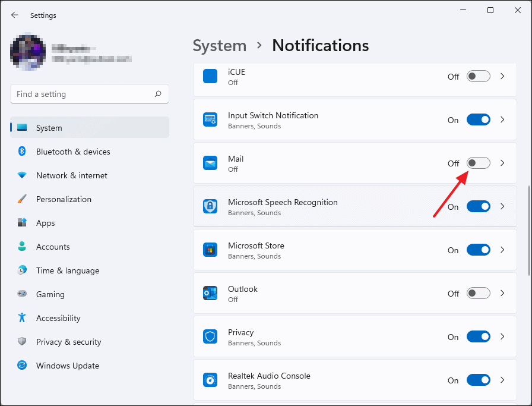Select System in the sidebar
Image resolution: width=532 pixels, height=406 pixels.
90,127
